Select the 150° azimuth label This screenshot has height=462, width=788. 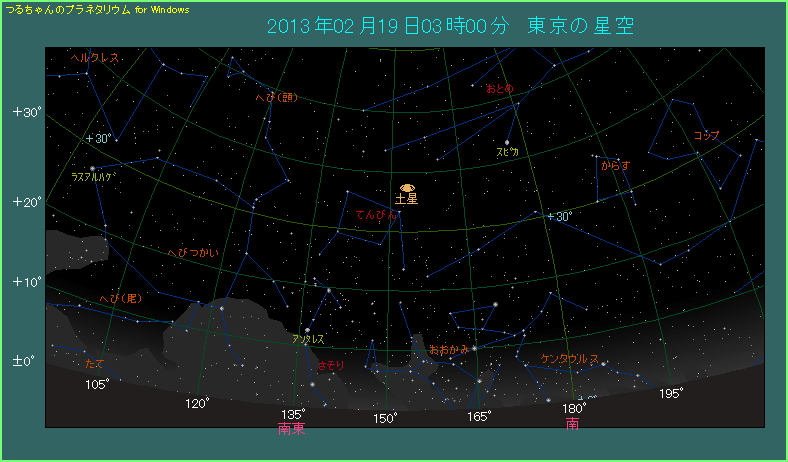coord(385,417)
